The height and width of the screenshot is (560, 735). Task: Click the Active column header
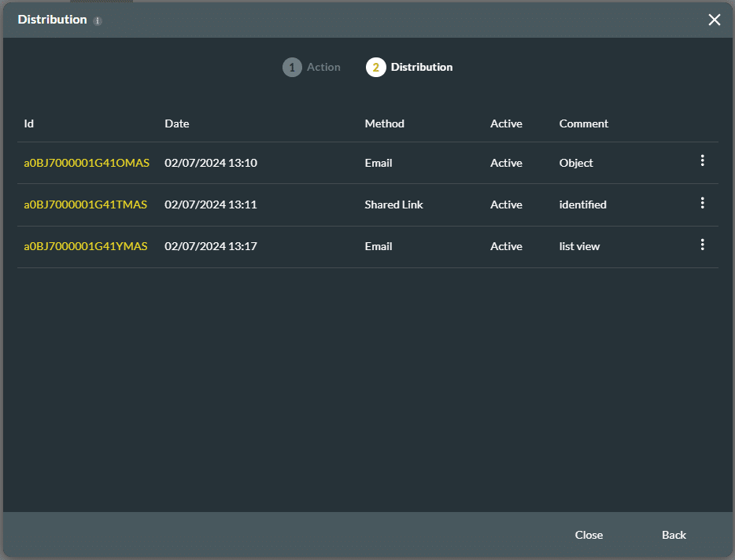coord(506,123)
